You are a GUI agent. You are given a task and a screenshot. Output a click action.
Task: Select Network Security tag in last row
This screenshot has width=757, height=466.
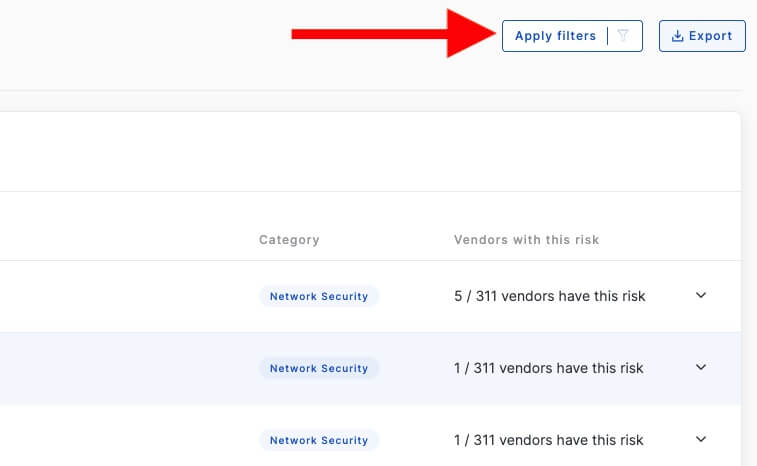(319, 440)
